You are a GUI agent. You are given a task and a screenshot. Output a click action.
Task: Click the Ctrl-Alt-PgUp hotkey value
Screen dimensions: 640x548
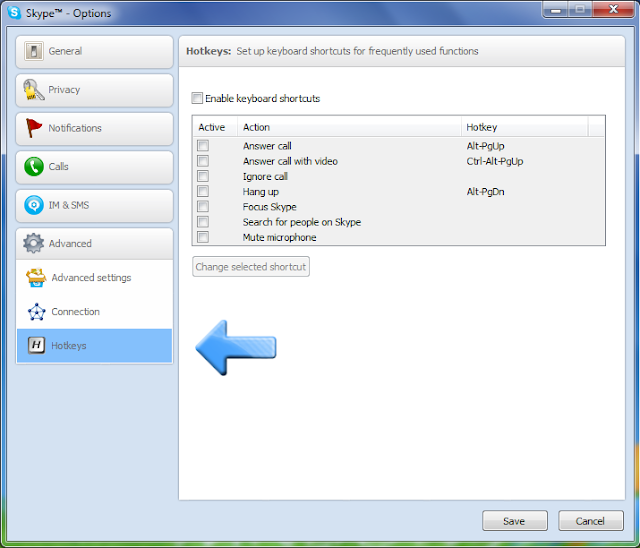point(495,161)
